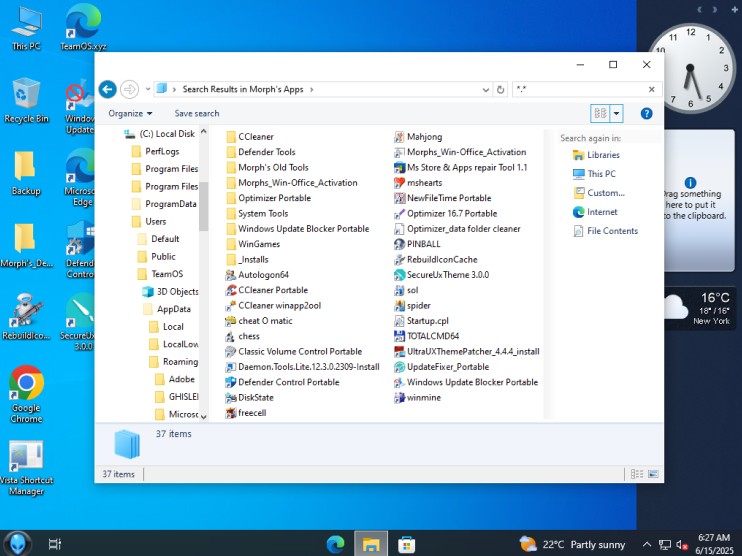Search again in This PC
Image resolution: width=742 pixels, height=556 pixels.
click(x=594, y=174)
